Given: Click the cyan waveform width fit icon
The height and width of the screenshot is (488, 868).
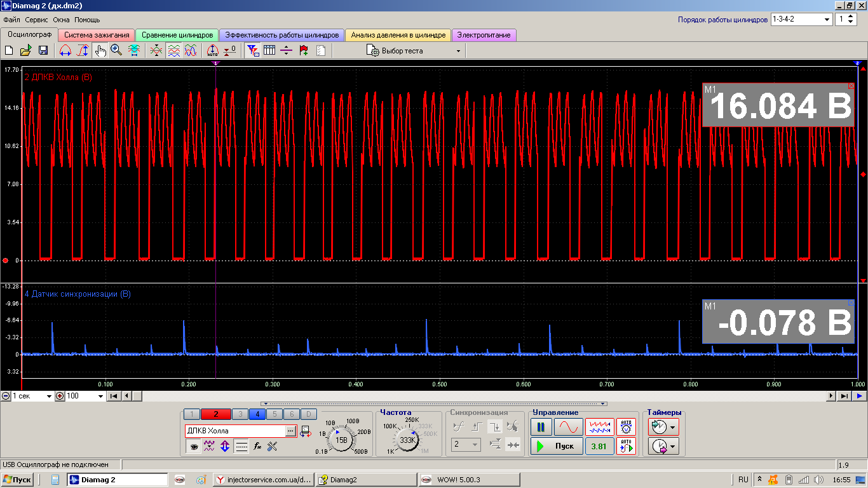Looking at the screenshot, I should 134,51.
